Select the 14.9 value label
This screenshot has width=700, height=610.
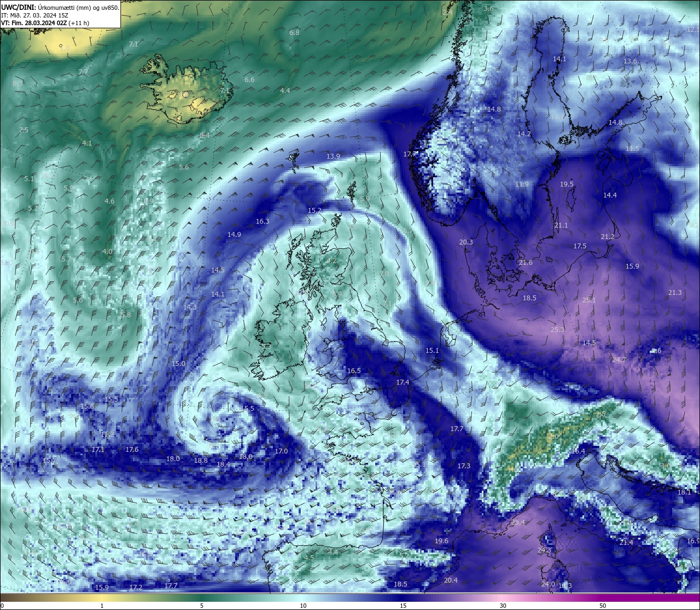[x=234, y=234]
